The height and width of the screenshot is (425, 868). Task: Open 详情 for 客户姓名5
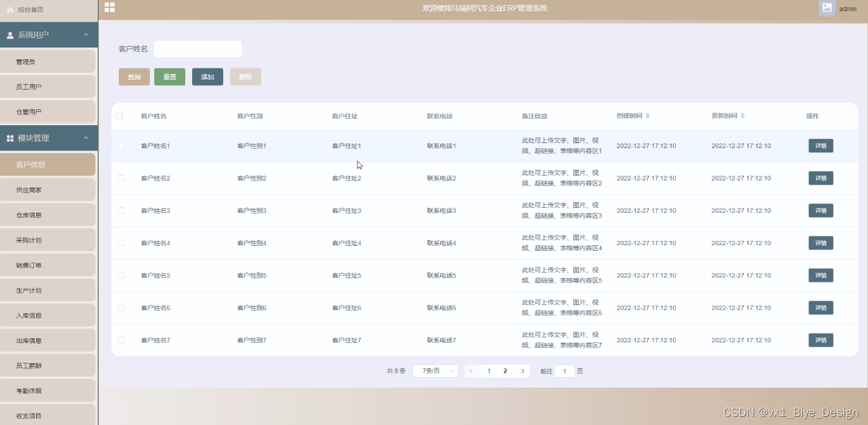821,275
